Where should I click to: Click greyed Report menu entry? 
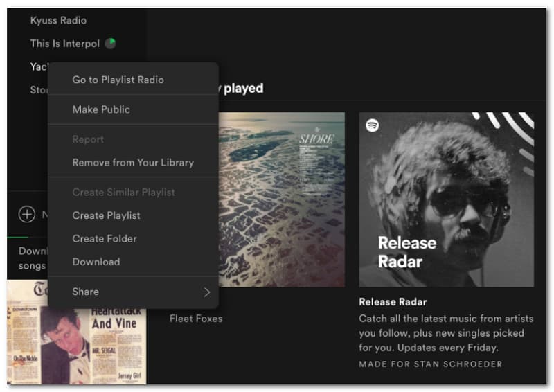pos(133,139)
